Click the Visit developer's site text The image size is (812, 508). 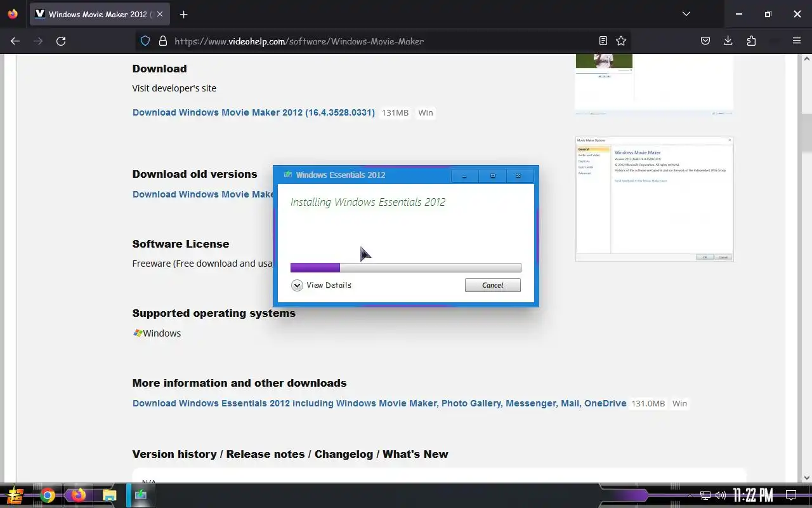tap(174, 88)
